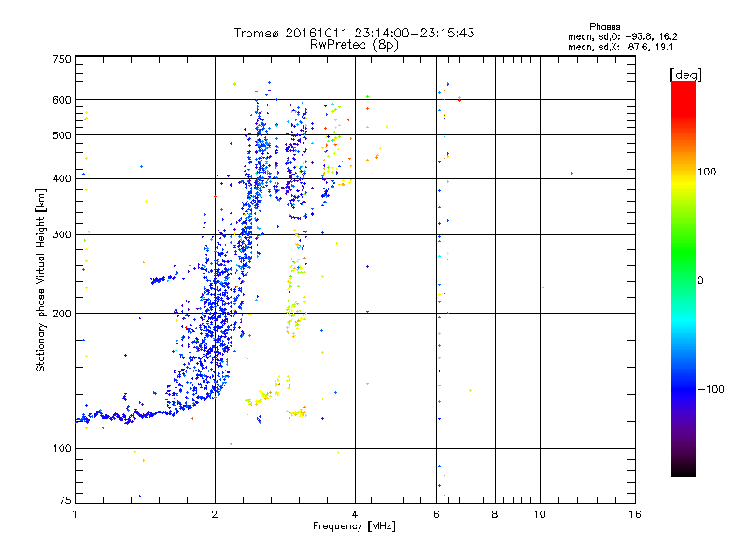Click the '[deg]' colorbar unit label
Viewport: 747px width, 560px height.
685,75
